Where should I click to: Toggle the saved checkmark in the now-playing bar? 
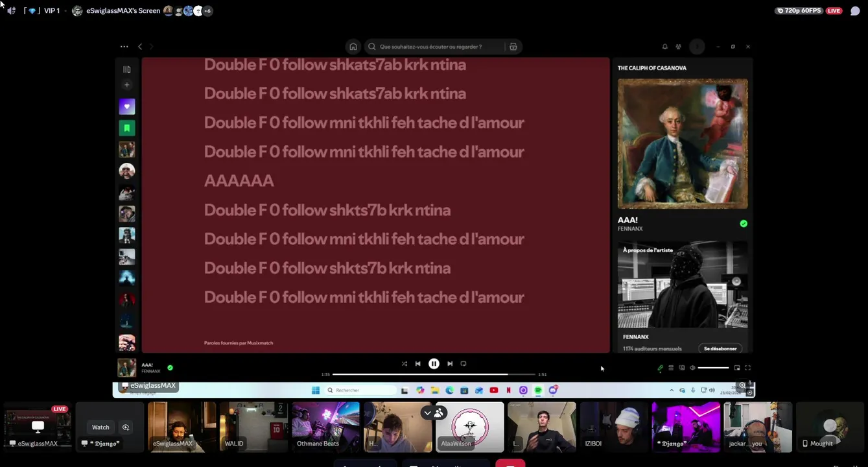[x=170, y=367]
